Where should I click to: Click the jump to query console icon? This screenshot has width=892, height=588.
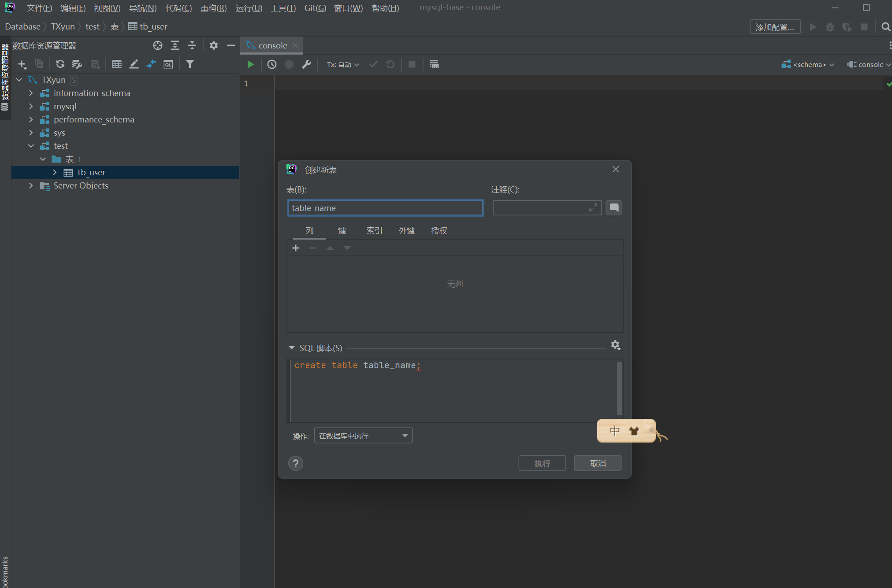tap(168, 64)
